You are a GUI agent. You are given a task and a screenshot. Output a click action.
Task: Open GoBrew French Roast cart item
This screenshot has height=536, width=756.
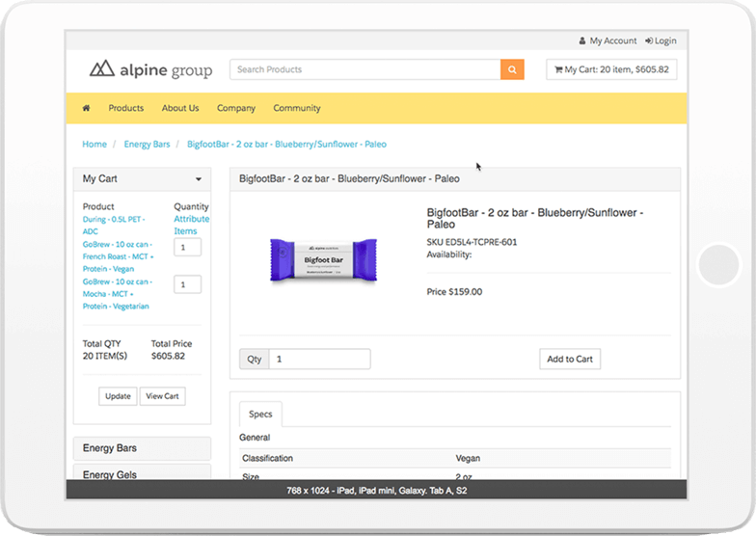[118, 256]
